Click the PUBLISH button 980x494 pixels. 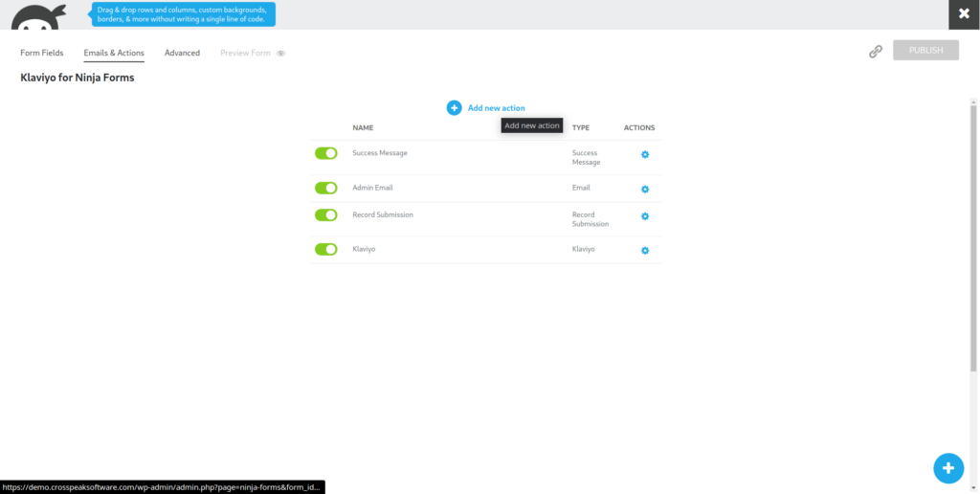click(925, 51)
